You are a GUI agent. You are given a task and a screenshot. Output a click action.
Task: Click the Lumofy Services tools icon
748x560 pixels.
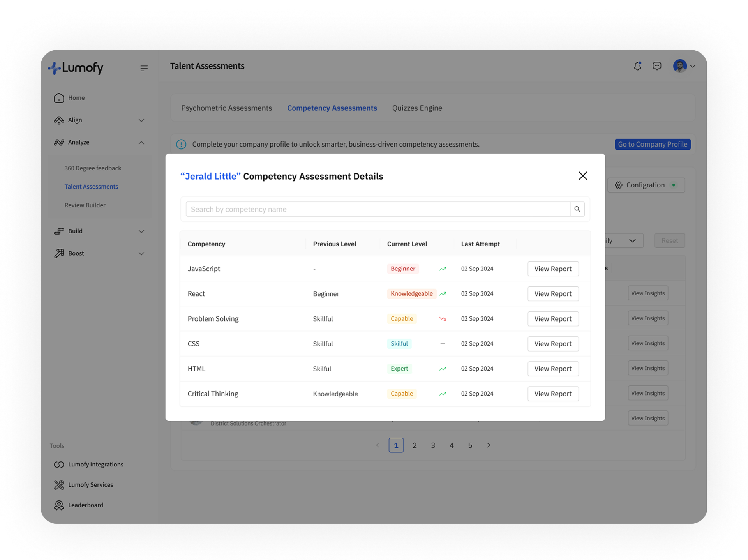59,485
